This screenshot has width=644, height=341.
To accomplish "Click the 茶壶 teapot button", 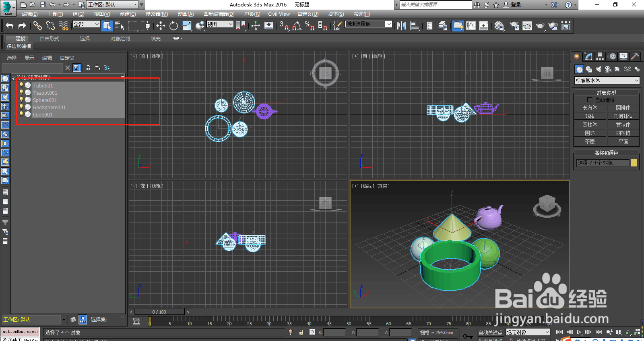I will click(x=590, y=141).
